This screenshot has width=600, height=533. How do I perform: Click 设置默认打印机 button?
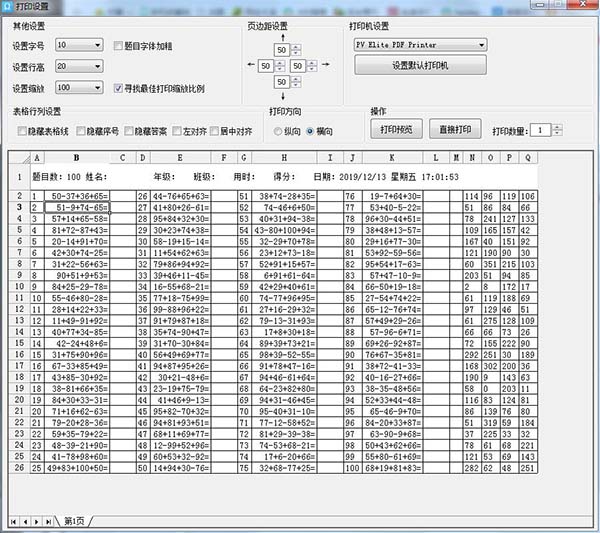coord(421,65)
